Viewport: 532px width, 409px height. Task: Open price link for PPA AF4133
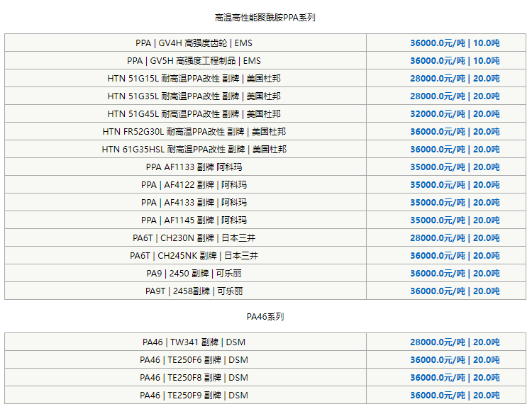coord(455,203)
